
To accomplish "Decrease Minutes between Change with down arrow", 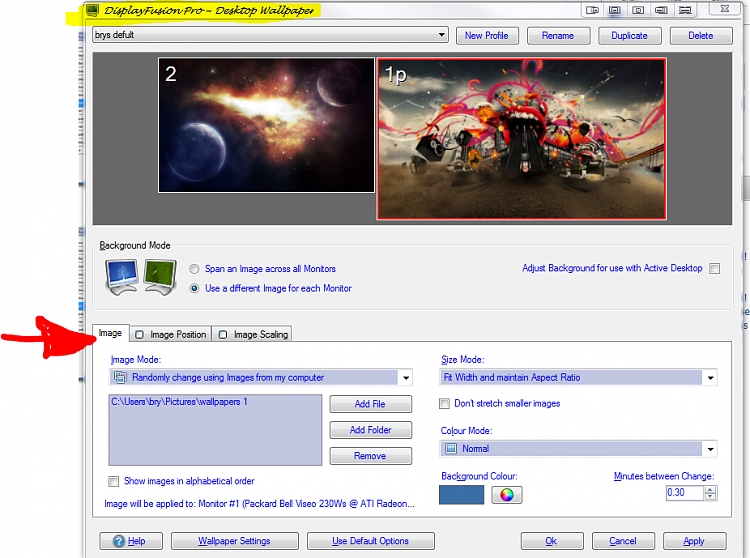I will point(710,496).
